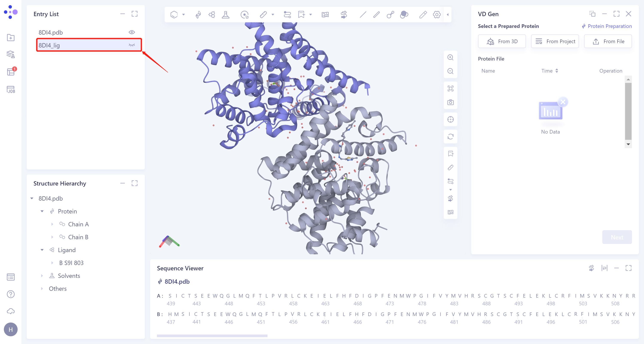This screenshot has height=344, width=644.
Task: Click the Sequence Viewer horizontal scrollbar
Action: click(212, 336)
